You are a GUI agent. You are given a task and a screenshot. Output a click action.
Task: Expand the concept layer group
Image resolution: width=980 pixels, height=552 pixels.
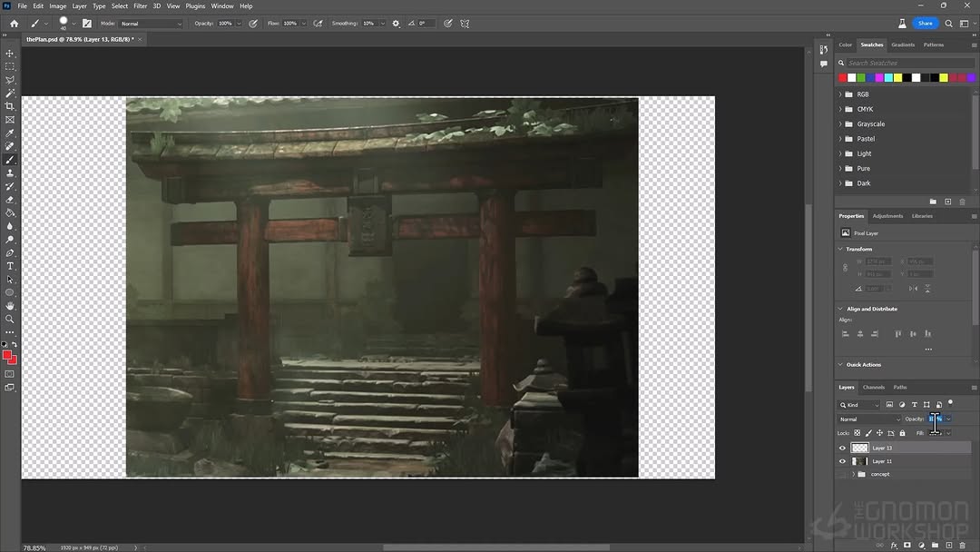pos(853,474)
